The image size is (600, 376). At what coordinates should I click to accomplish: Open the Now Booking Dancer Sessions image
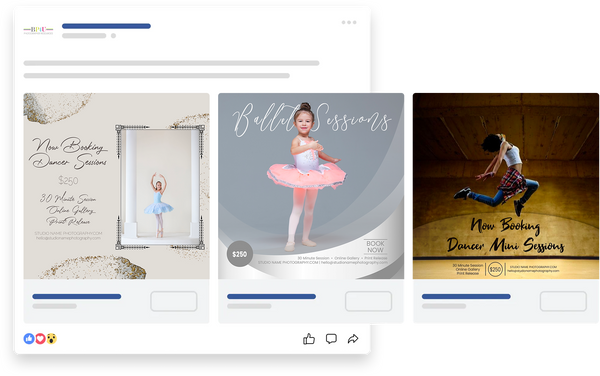click(x=116, y=186)
